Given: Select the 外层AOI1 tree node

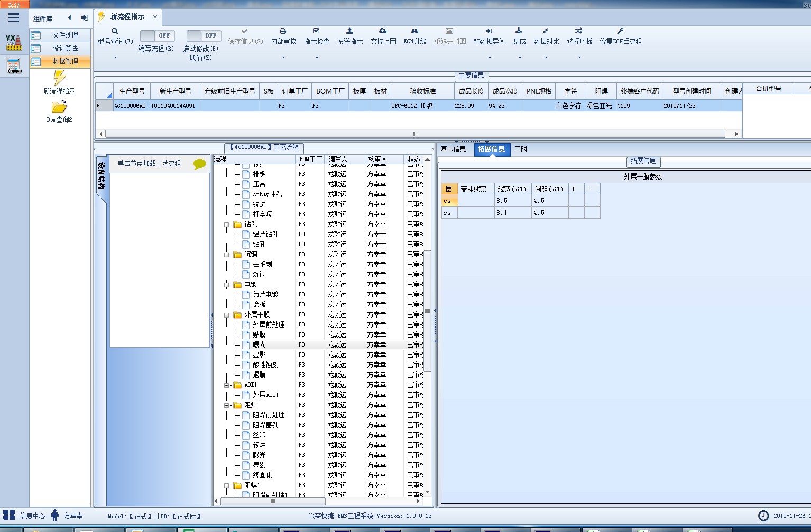Looking at the screenshot, I should click(265, 395).
